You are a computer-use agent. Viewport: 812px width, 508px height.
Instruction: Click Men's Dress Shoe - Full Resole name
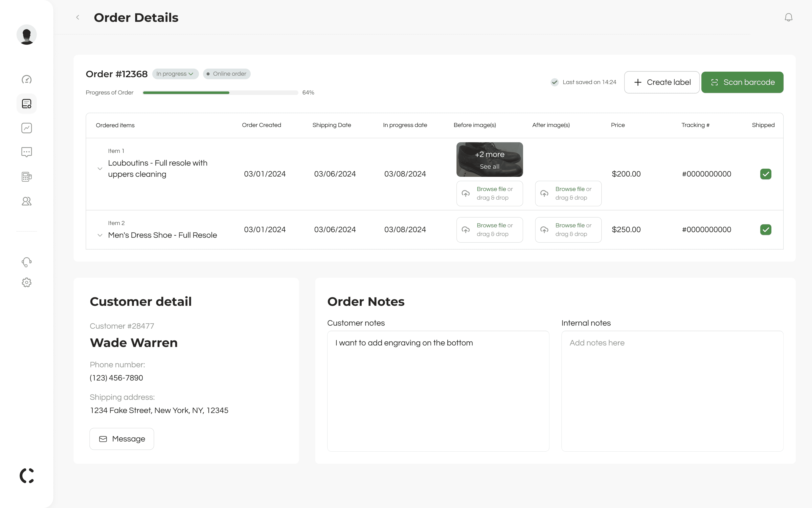pos(162,235)
